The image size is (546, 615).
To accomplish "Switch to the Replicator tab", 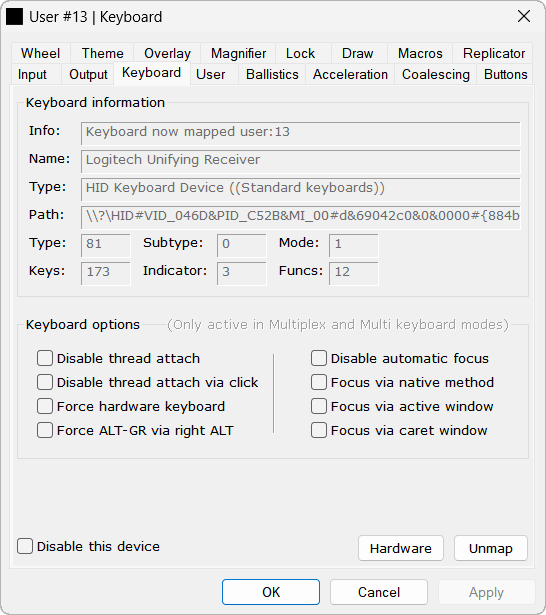I will click(493, 53).
